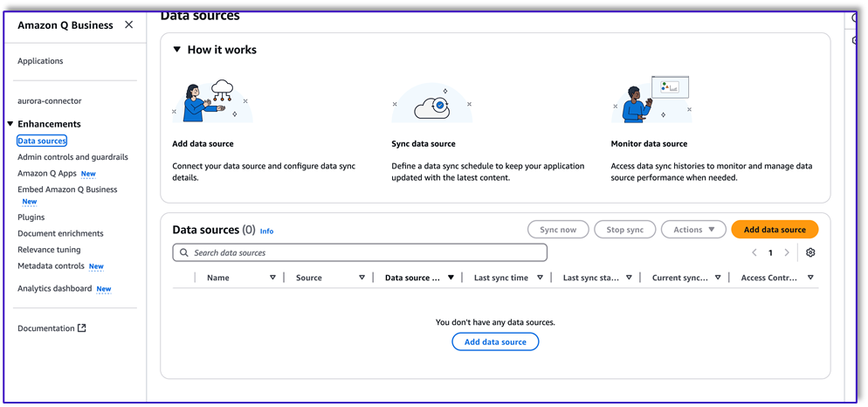Viewport: 868px width, 407px height.
Task: Click orange Add data source button
Action: 775,229
